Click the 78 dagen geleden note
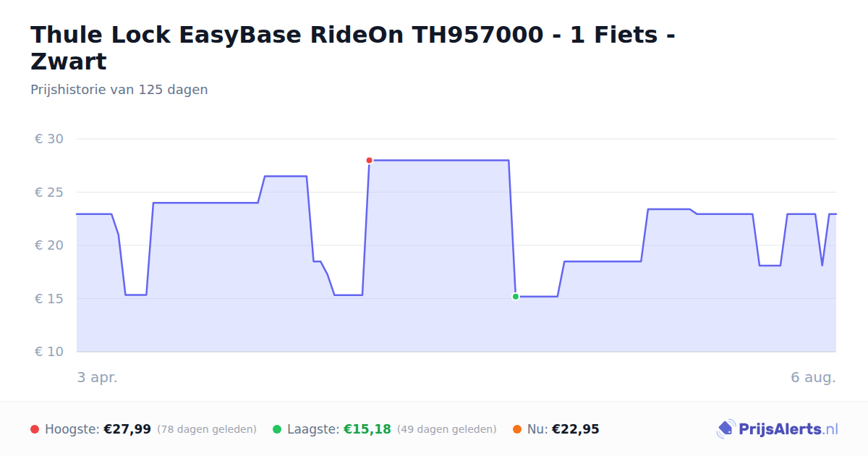Image resolution: width=868 pixels, height=456 pixels. click(207, 429)
